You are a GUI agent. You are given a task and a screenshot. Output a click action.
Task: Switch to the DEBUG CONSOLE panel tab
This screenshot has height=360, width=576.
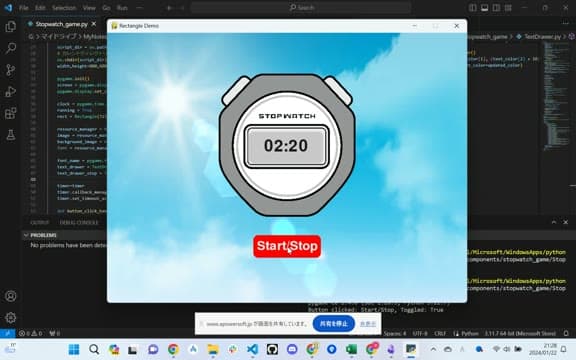pyautogui.click(x=79, y=223)
